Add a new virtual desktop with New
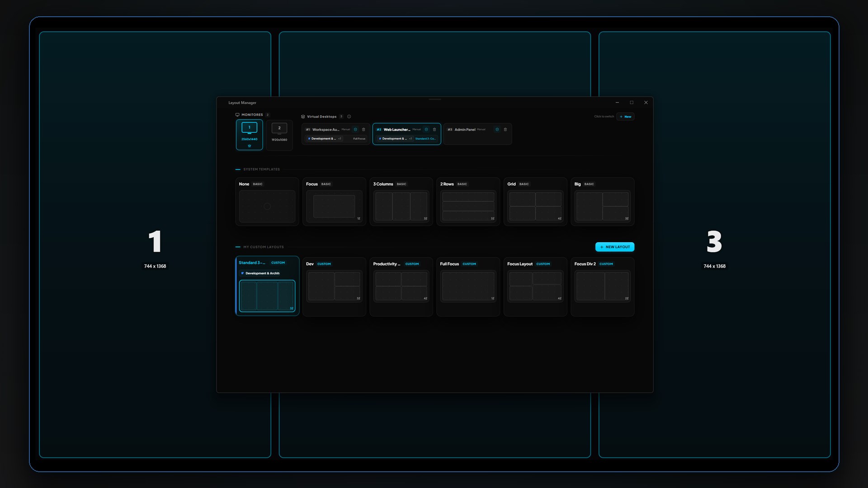This screenshot has height=488, width=868. click(x=625, y=117)
